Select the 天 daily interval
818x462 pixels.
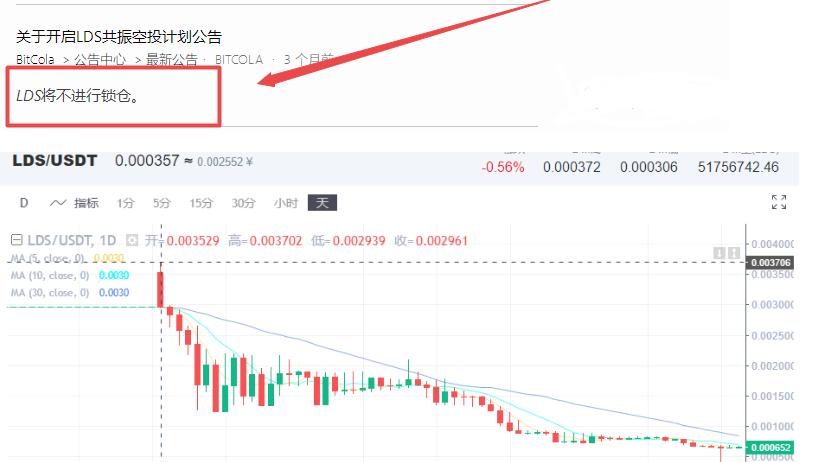[322, 202]
